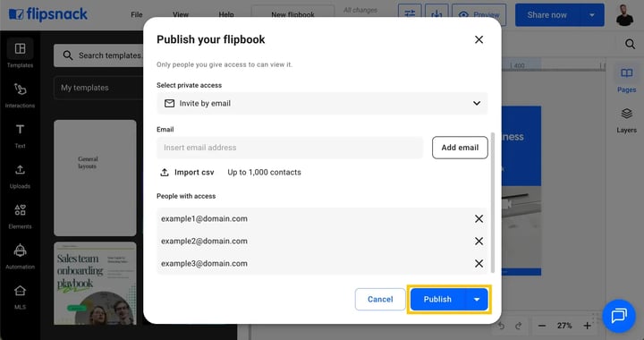Open the user profile avatar
The height and width of the screenshot is (340, 644).
pyautogui.click(x=624, y=15)
